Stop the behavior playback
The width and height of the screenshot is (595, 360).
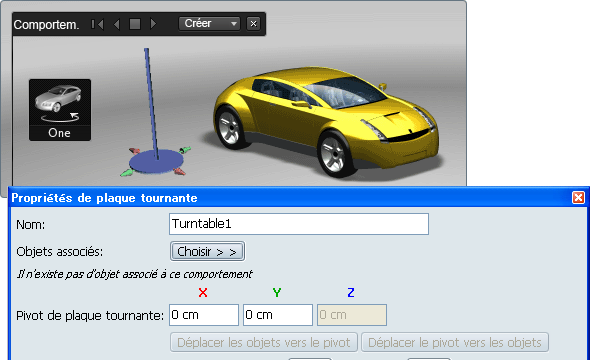coord(135,24)
